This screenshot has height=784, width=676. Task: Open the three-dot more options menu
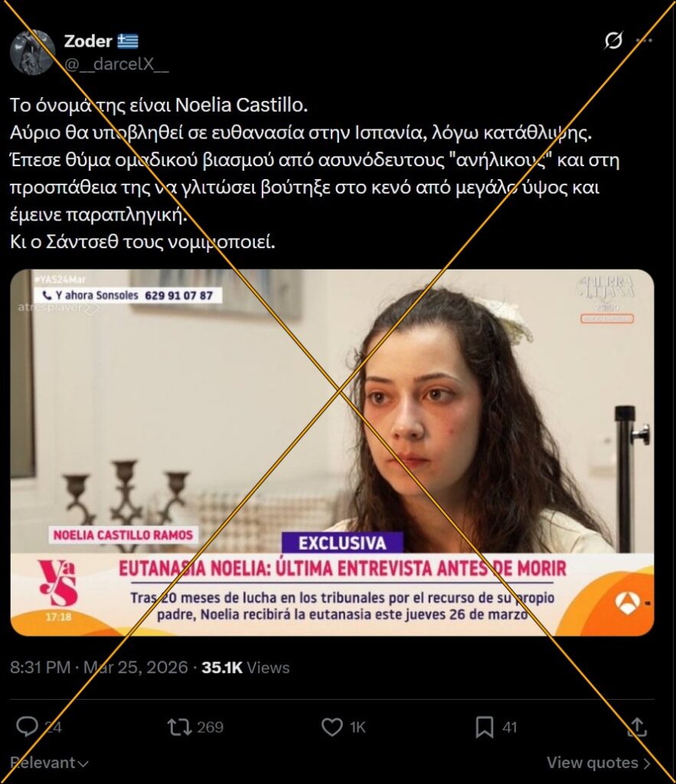point(644,40)
